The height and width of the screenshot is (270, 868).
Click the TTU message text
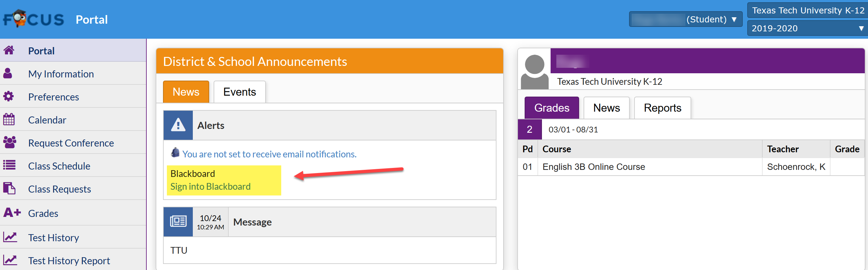(x=179, y=250)
